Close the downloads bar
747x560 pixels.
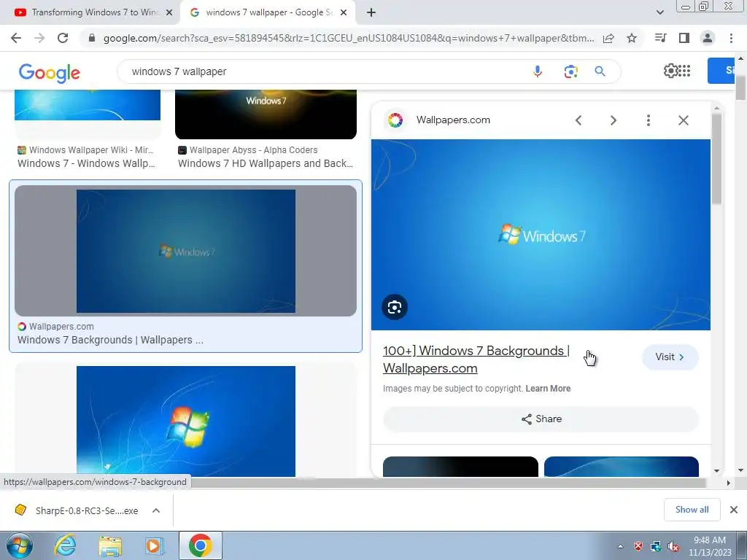pyautogui.click(x=734, y=510)
